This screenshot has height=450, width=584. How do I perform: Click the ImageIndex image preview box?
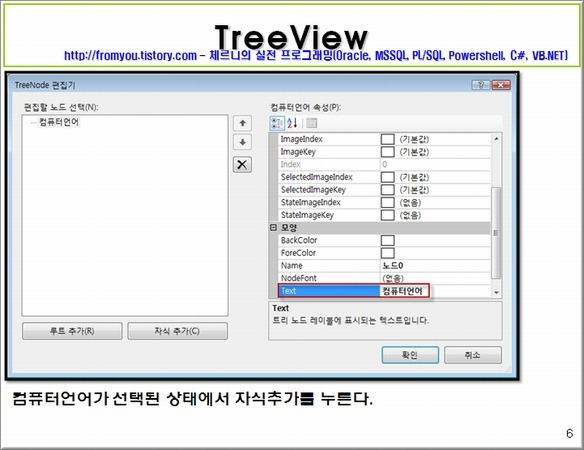(388, 139)
